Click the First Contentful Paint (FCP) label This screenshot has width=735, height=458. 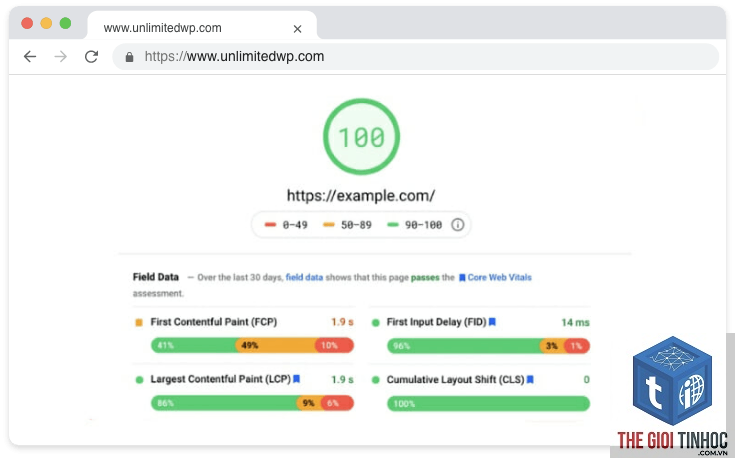[214, 322]
